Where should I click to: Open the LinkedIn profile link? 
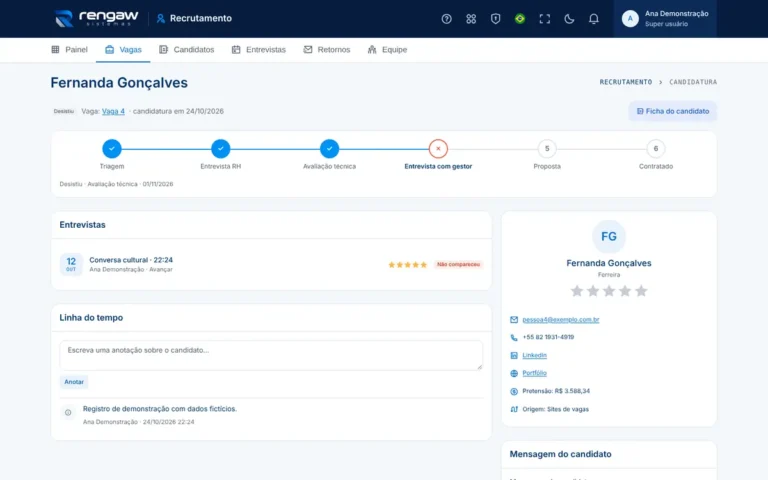pyautogui.click(x=534, y=355)
